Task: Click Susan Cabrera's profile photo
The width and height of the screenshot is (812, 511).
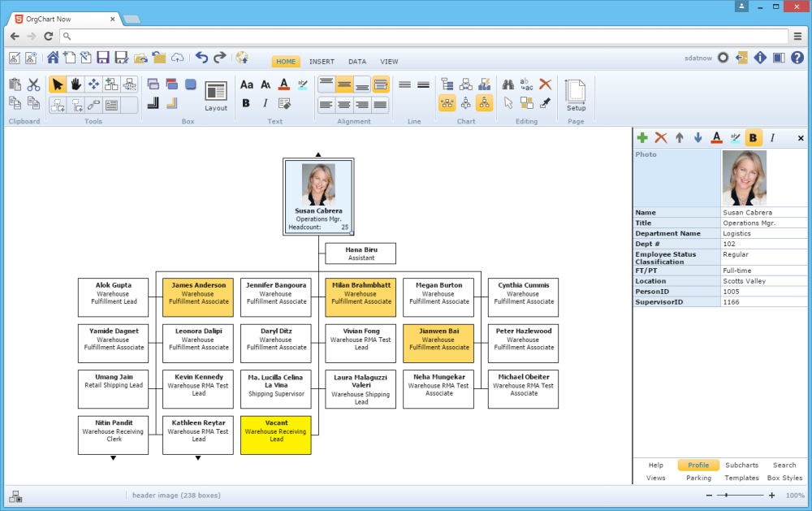Action: pos(318,184)
